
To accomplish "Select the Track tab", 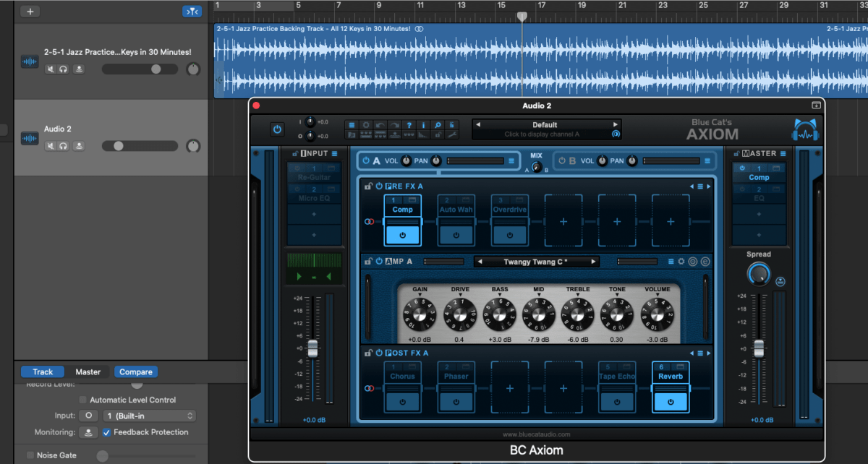I will (43, 372).
